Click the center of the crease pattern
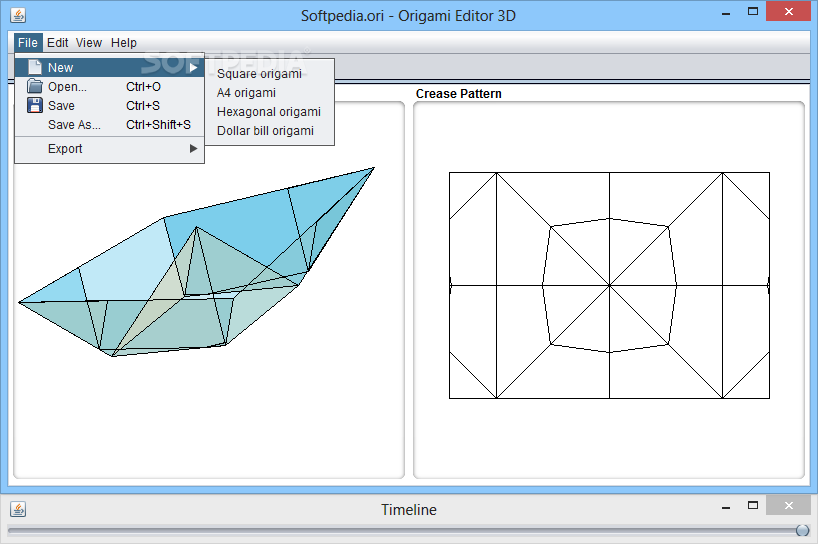818x544 pixels. [x=609, y=285]
